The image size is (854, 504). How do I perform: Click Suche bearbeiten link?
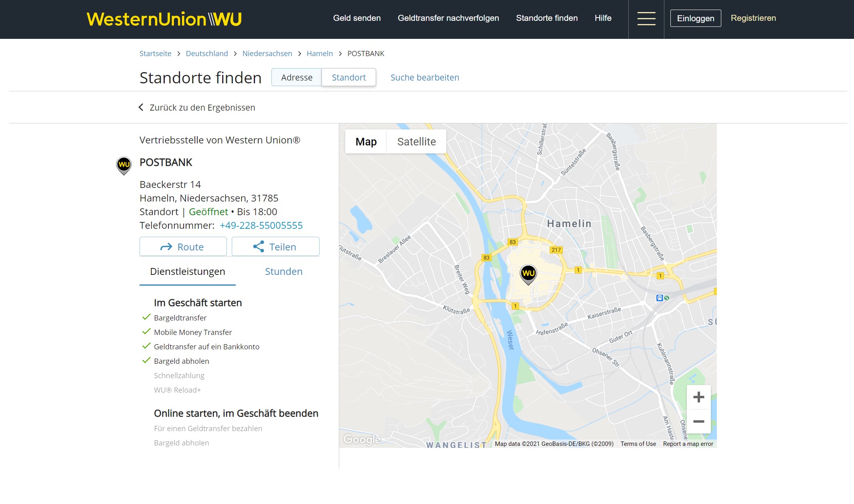(x=425, y=77)
